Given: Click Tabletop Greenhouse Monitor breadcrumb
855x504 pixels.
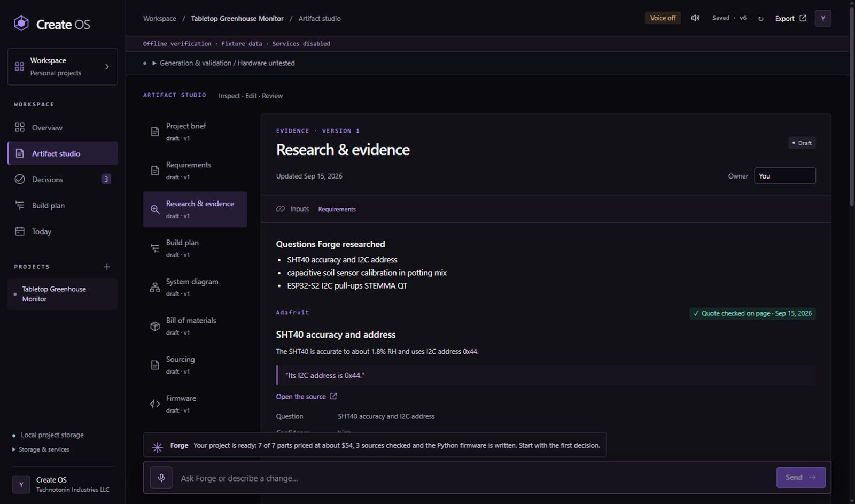Looking at the screenshot, I should point(237,18).
